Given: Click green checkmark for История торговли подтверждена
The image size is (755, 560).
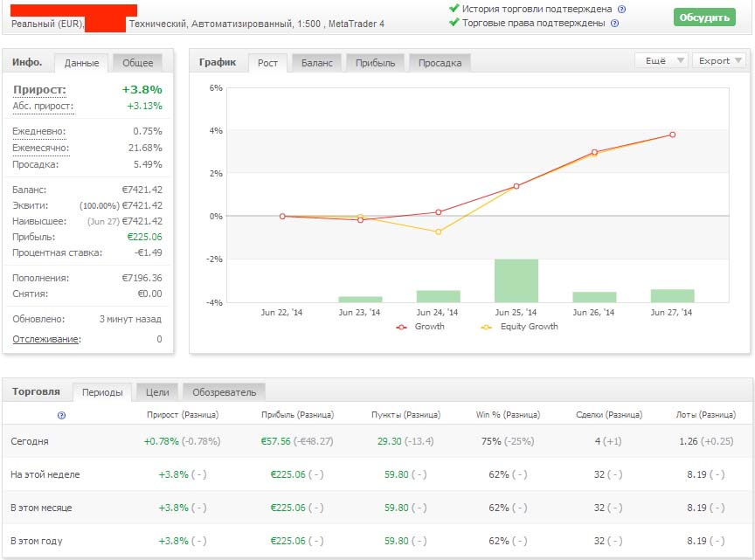Looking at the screenshot, I should pyautogui.click(x=454, y=9).
